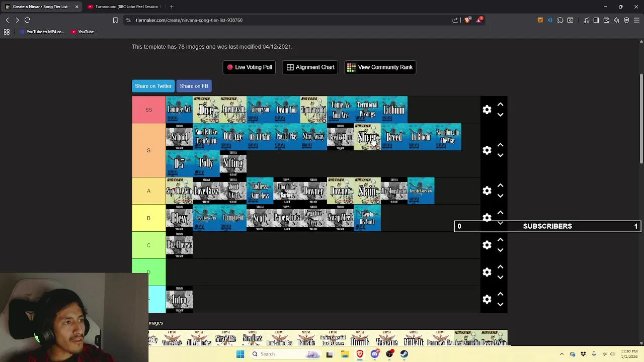Screen dimensions: 644x362
Task: Open the Brave VPN shield icon
Action: [x=626, y=20]
